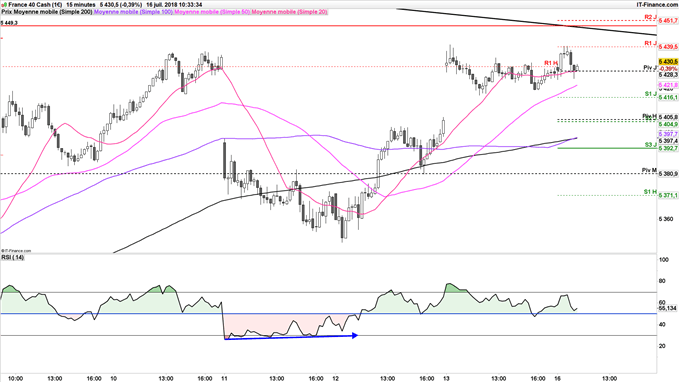Click the 10:00 label on the time axis
Image resolution: width=679 pixels, height=382 pixels.
(16, 378)
